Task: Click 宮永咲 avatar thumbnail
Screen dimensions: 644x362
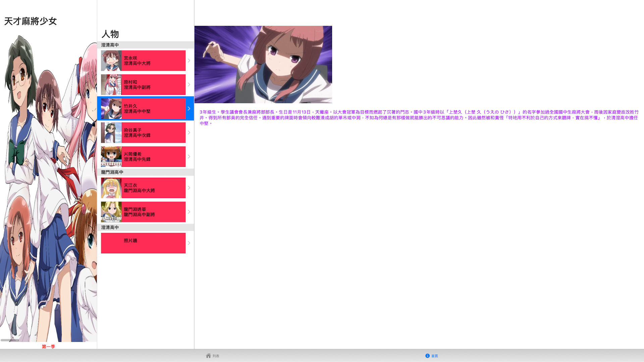Action: [x=111, y=61]
